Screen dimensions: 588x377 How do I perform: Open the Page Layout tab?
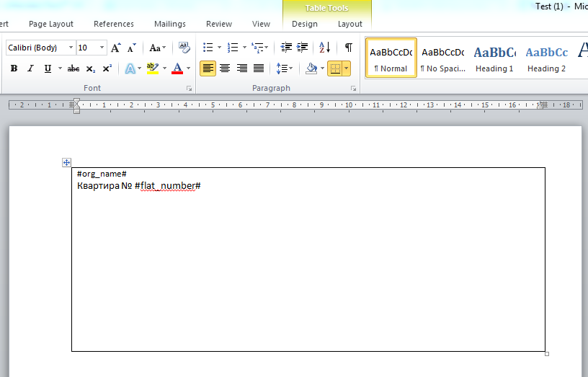[x=51, y=24]
